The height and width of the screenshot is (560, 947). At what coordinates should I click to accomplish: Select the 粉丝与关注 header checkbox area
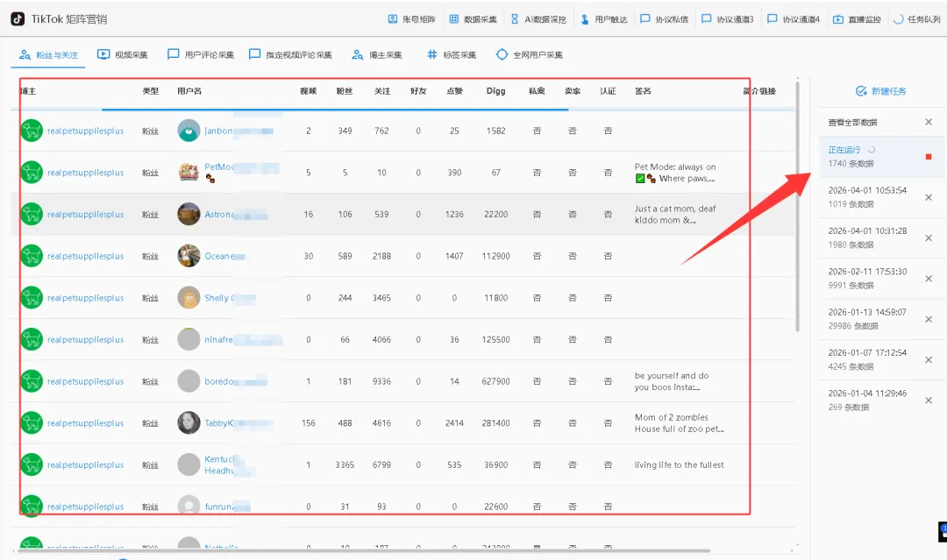tap(48, 54)
